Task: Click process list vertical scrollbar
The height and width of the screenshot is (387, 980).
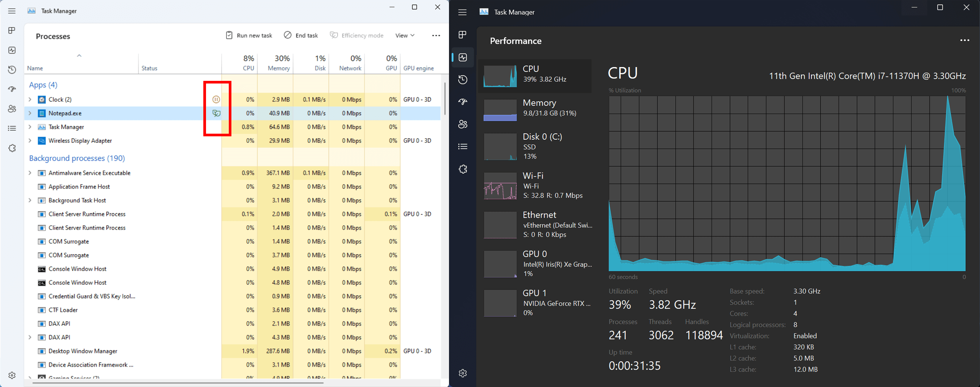Action: click(x=445, y=99)
